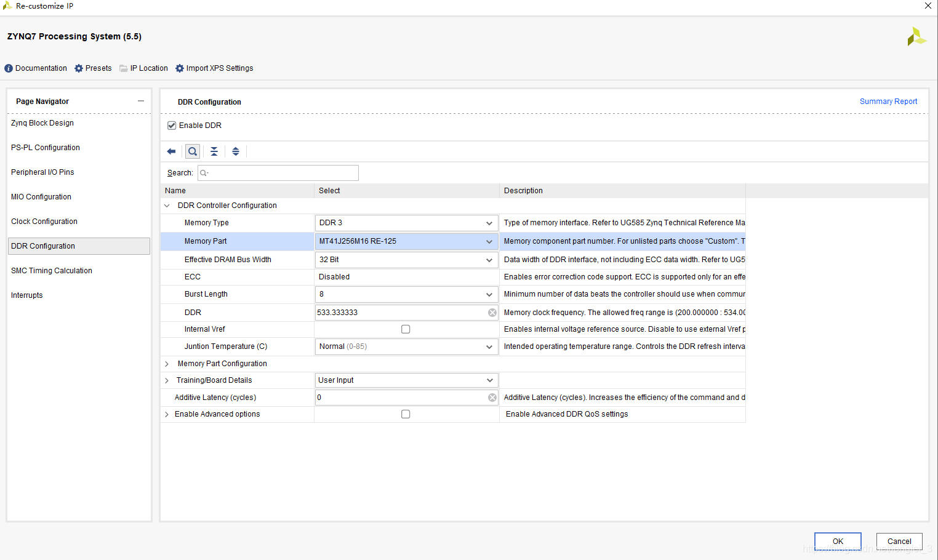Minimize the Page Navigator panel
This screenshot has height=560, width=938.
tap(141, 101)
